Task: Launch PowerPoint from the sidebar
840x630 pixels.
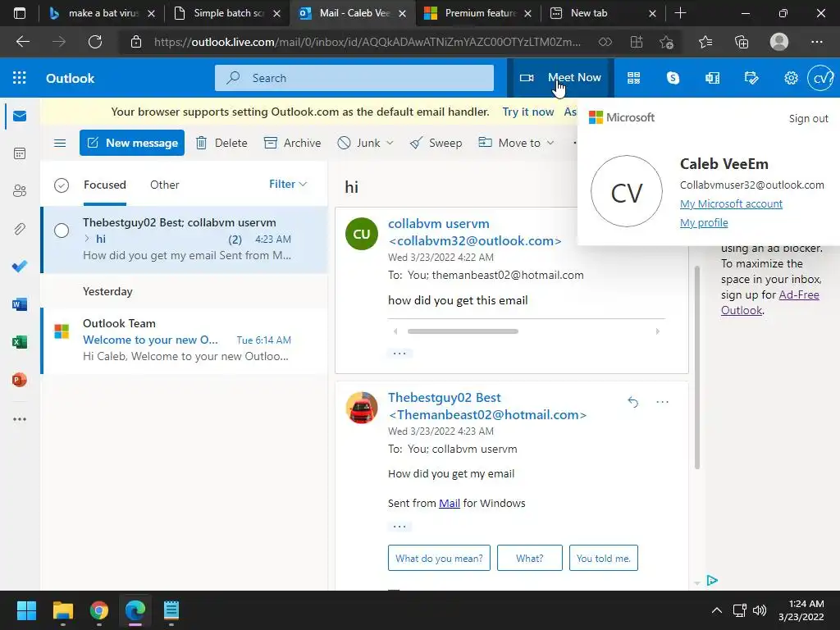Action: [x=20, y=380]
